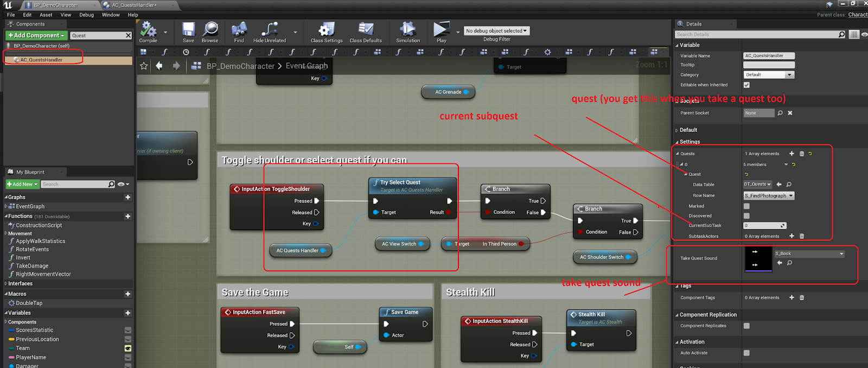The height and width of the screenshot is (368, 868).
Task: Add element to Quests array
Action: (792, 154)
